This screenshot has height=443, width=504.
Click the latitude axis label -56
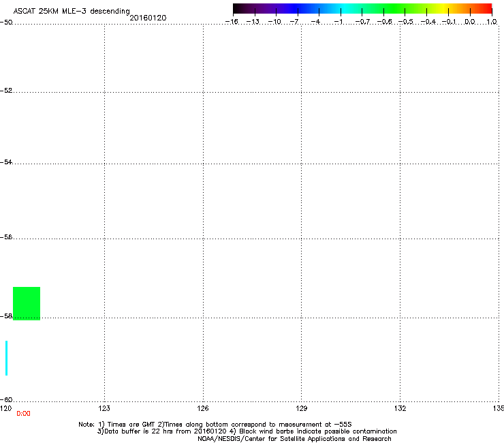pyautogui.click(x=6, y=236)
